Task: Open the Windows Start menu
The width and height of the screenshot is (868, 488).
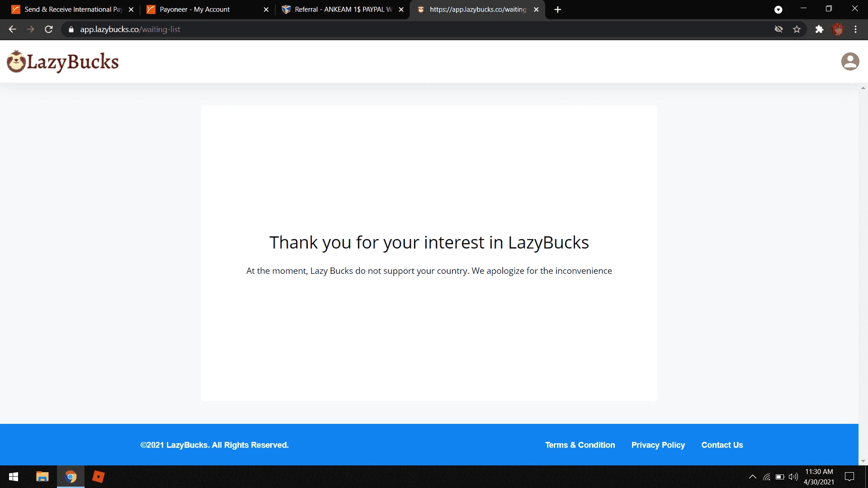Action: tap(14, 477)
